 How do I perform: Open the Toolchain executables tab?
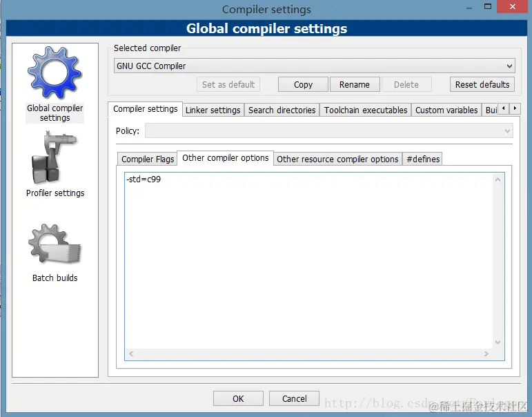tap(366, 110)
